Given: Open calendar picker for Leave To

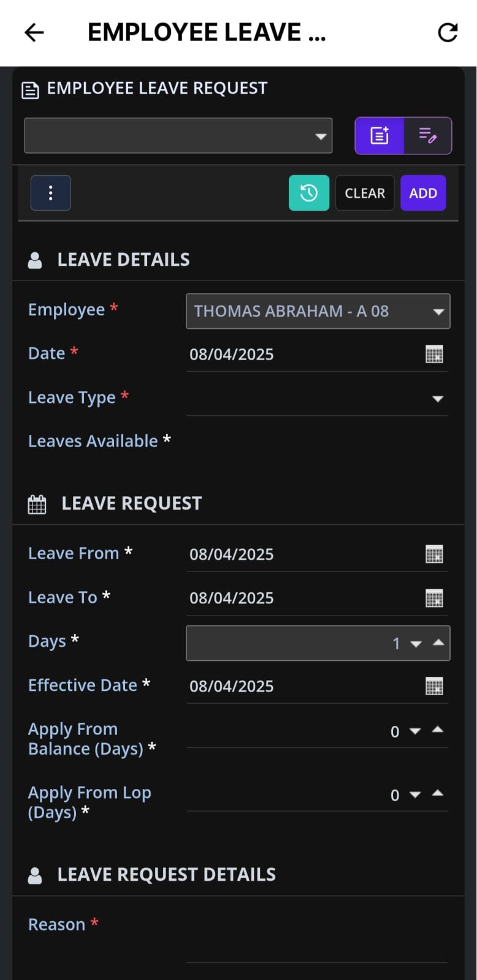Looking at the screenshot, I should (x=434, y=598).
